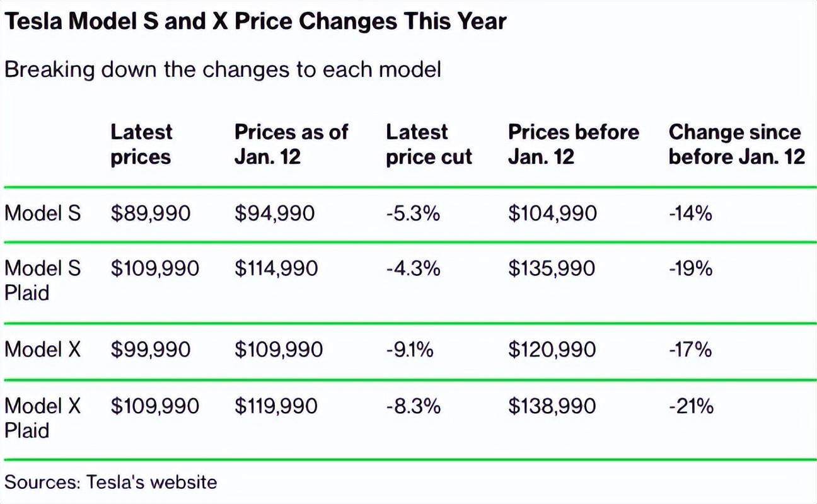Select the $138,990 price cell
817x504 pixels.
pos(552,406)
